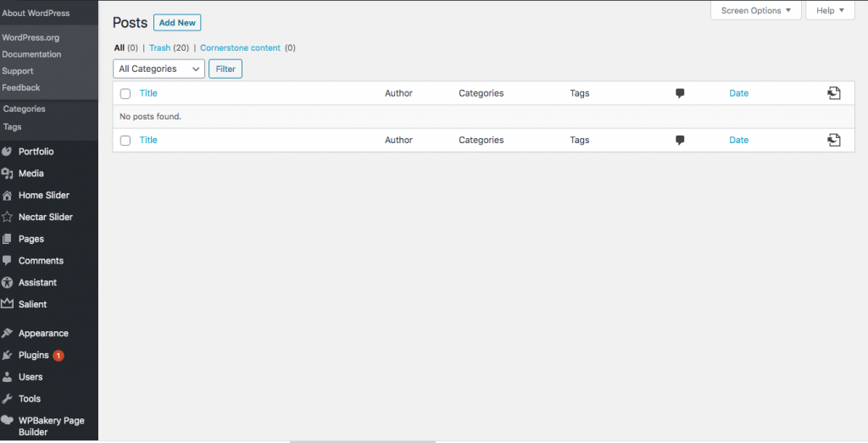This screenshot has height=443, width=868.
Task: Click the Home Slider house icon
Action: (7, 195)
